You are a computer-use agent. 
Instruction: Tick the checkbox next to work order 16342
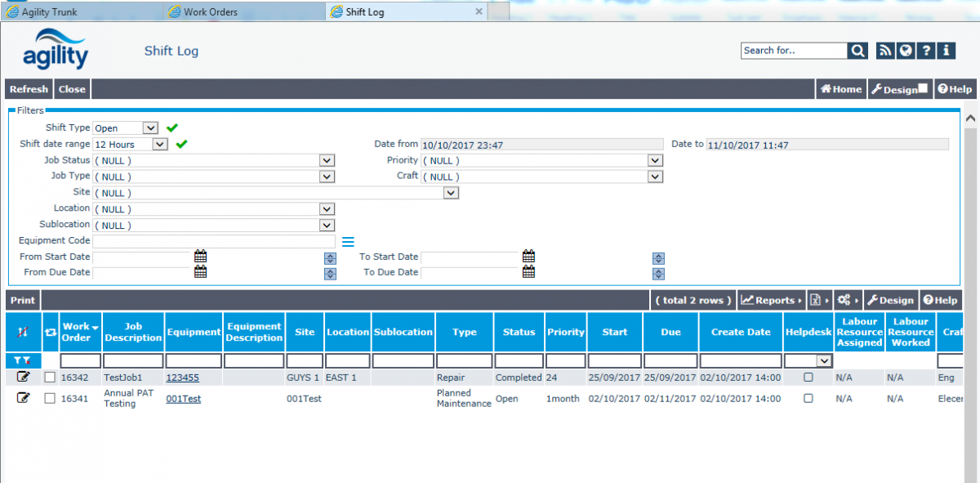(x=51, y=377)
